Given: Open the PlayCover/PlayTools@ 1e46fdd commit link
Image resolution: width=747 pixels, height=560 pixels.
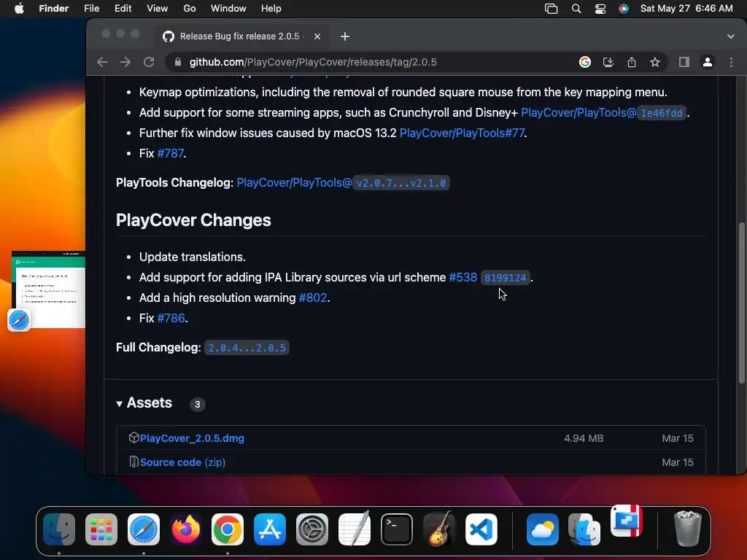Looking at the screenshot, I should 603,113.
